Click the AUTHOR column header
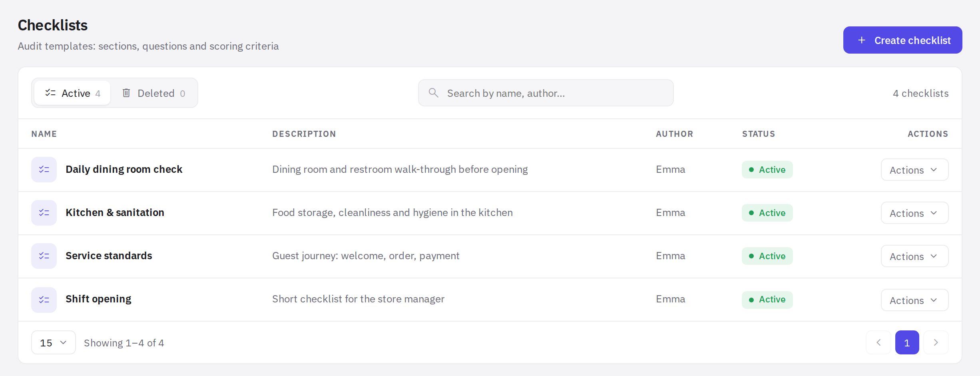The image size is (980, 376). click(675, 134)
